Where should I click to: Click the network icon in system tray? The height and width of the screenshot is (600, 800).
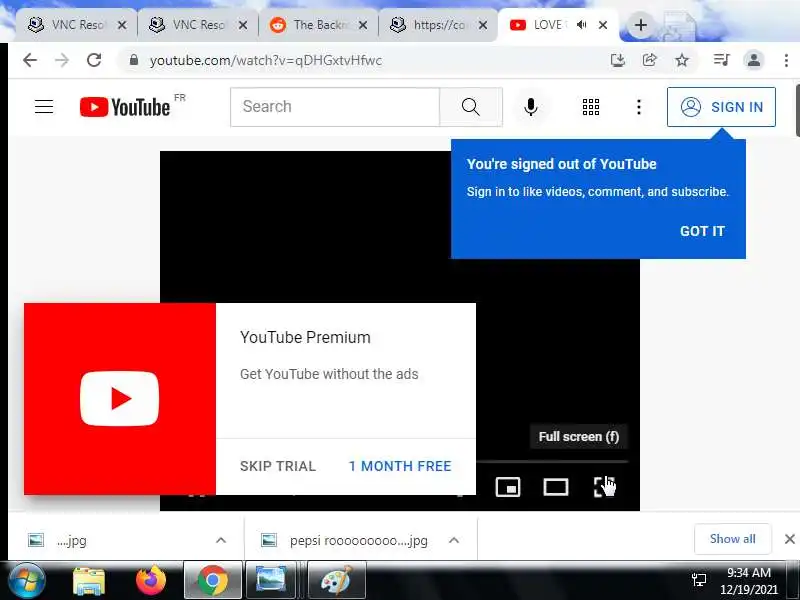point(699,580)
